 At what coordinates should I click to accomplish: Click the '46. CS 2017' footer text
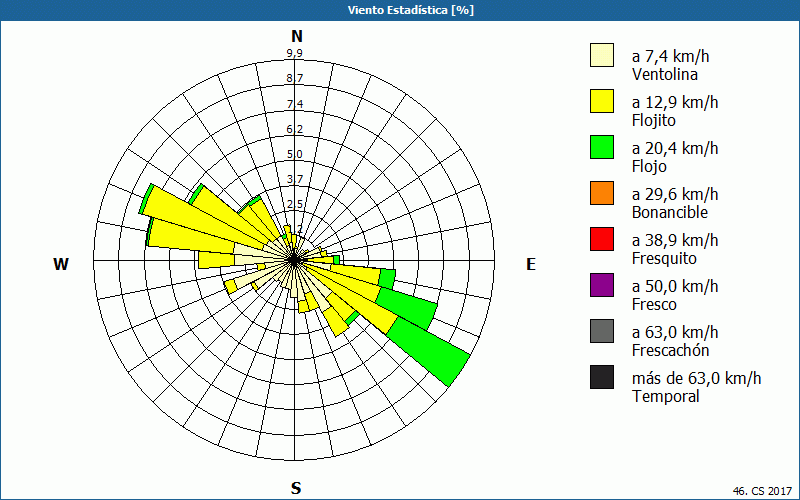pos(762,491)
